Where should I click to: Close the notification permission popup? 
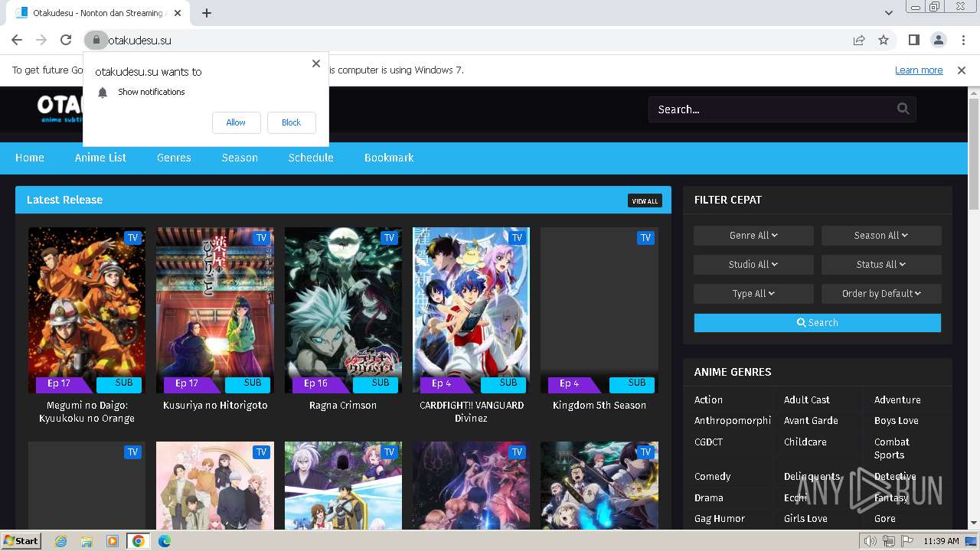click(316, 64)
